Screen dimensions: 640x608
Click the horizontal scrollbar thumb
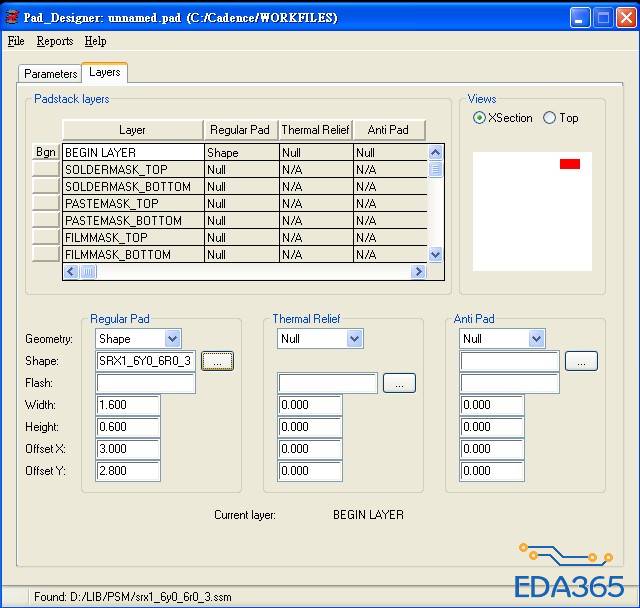pyautogui.click(x=88, y=271)
